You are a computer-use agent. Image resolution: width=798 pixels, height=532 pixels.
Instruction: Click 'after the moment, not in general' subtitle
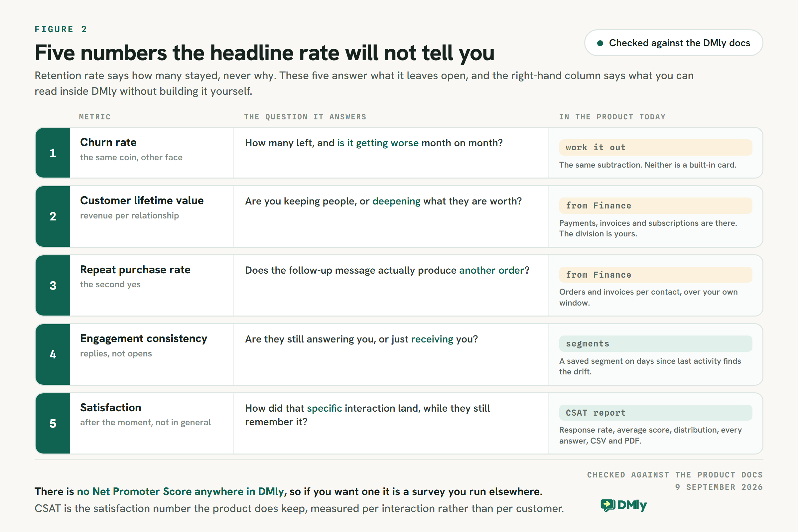(145, 422)
